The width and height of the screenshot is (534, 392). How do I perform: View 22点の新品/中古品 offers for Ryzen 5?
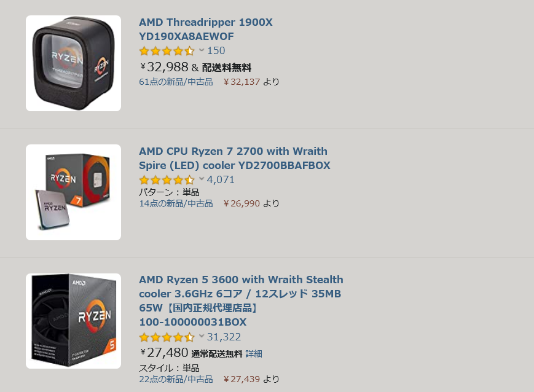(x=176, y=379)
